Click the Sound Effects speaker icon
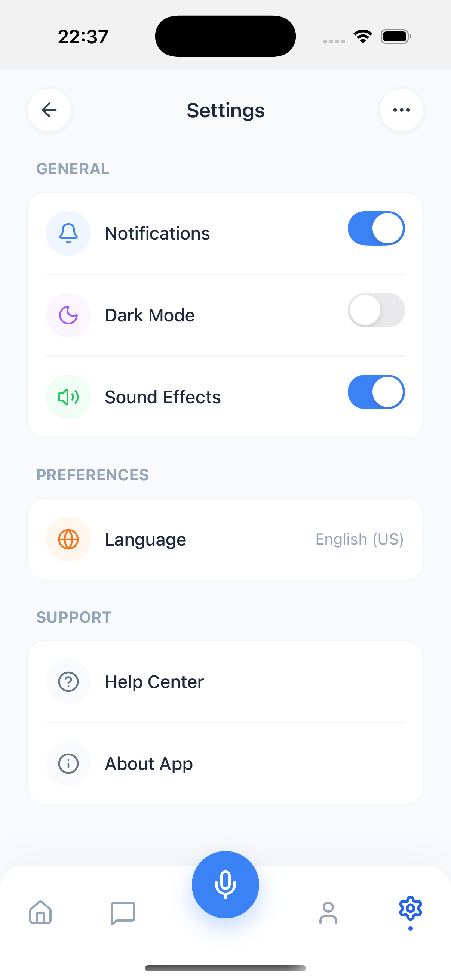The image size is (451, 980). [x=68, y=397]
